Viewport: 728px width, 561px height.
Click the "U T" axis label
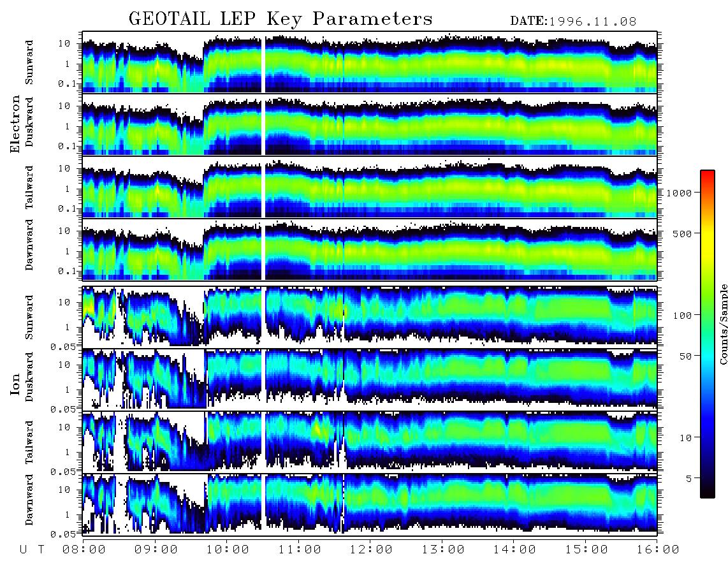pos(33,550)
